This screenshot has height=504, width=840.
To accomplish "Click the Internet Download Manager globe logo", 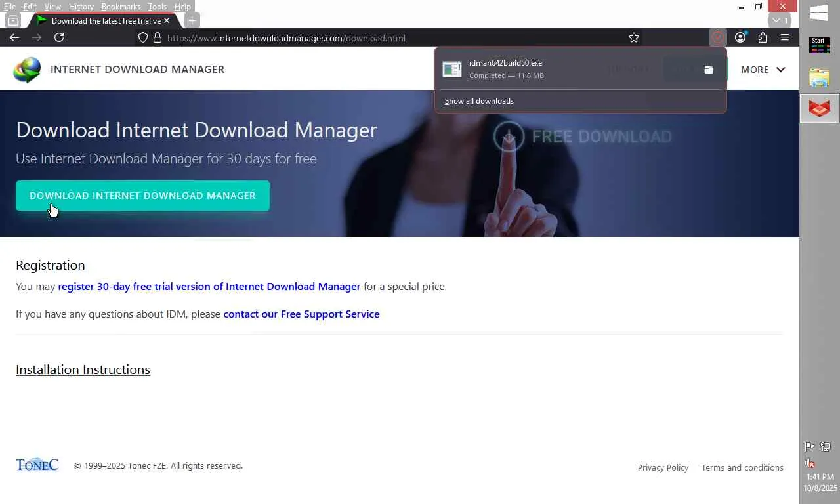I will click(x=27, y=70).
